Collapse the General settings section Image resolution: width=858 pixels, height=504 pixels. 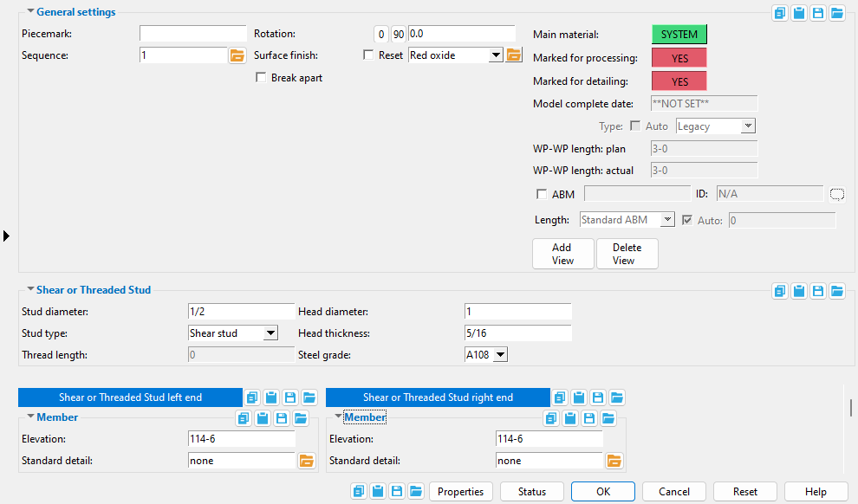click(x=30, y=11)
